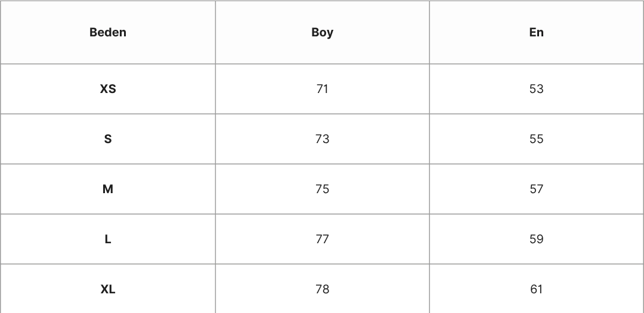Image resolution: width=644 pixels, height=313 pixels.
Task: Click the En value 57 for M
Action: [536, 189]
